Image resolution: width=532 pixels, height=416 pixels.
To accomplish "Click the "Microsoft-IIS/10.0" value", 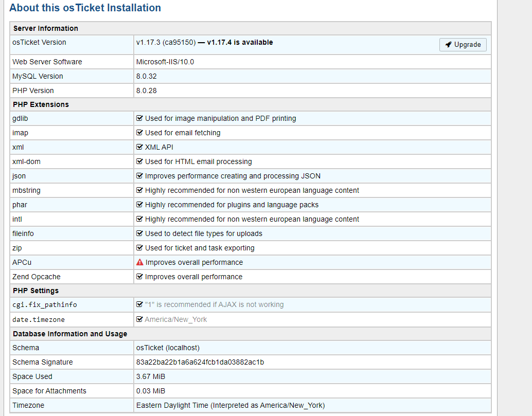I will (x=165, y=62).
